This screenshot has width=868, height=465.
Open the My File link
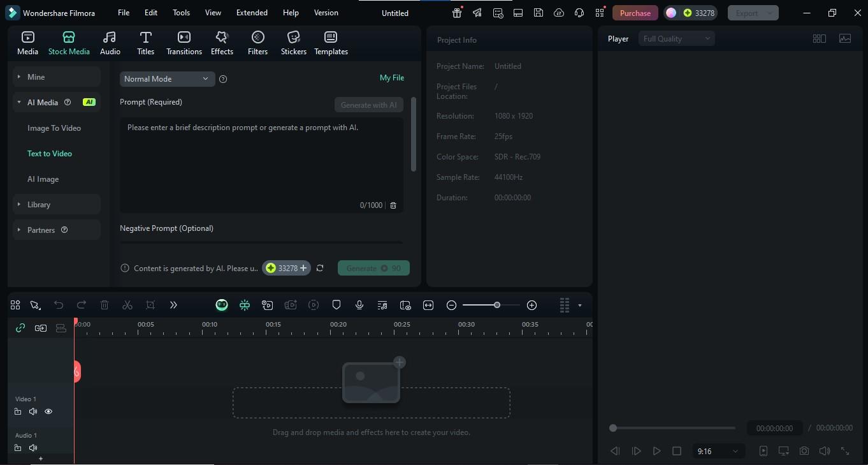tap(392, 77)
